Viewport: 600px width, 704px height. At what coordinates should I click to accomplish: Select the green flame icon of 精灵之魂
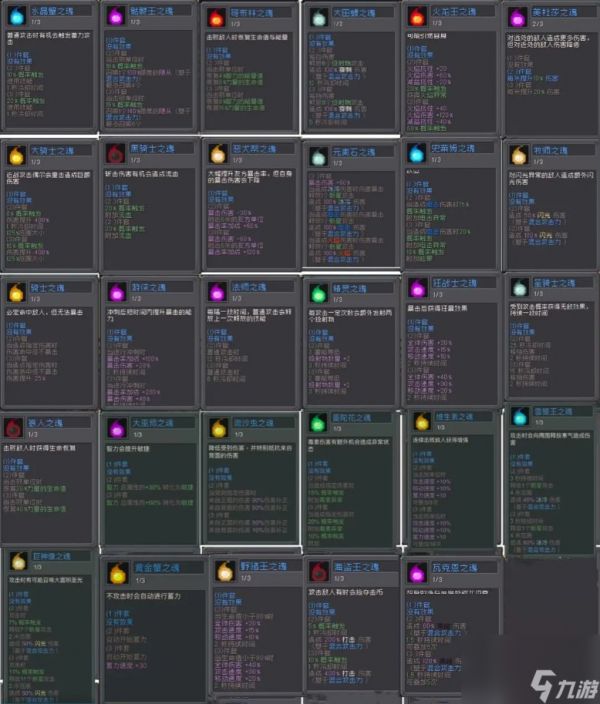(318, 293)
